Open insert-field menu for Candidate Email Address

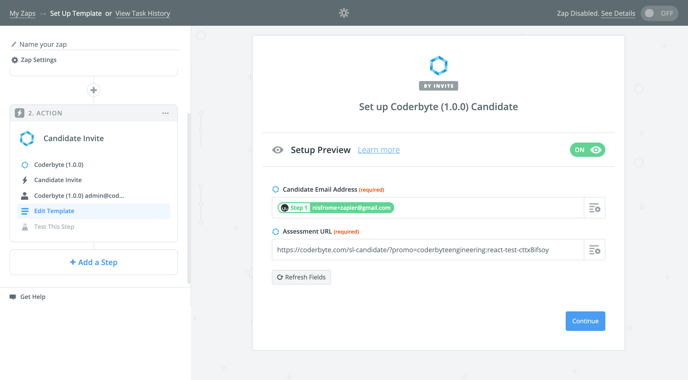click(x=595, y=208)
